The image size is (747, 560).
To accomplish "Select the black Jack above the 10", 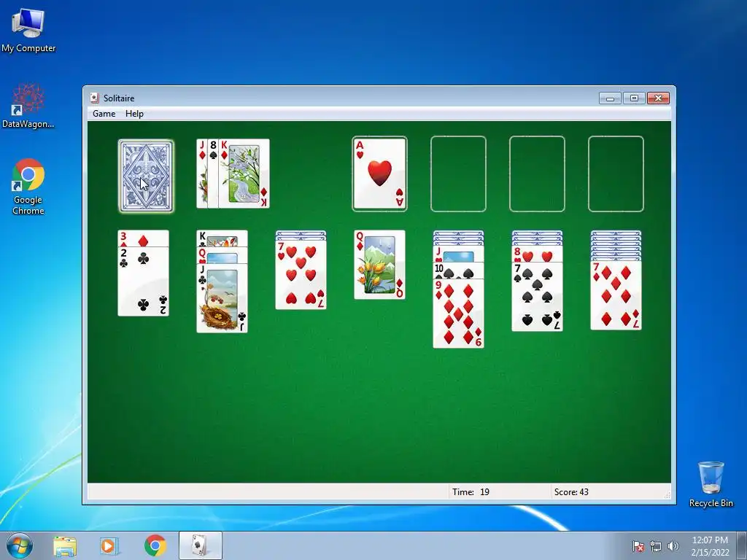I will [458, 254].
